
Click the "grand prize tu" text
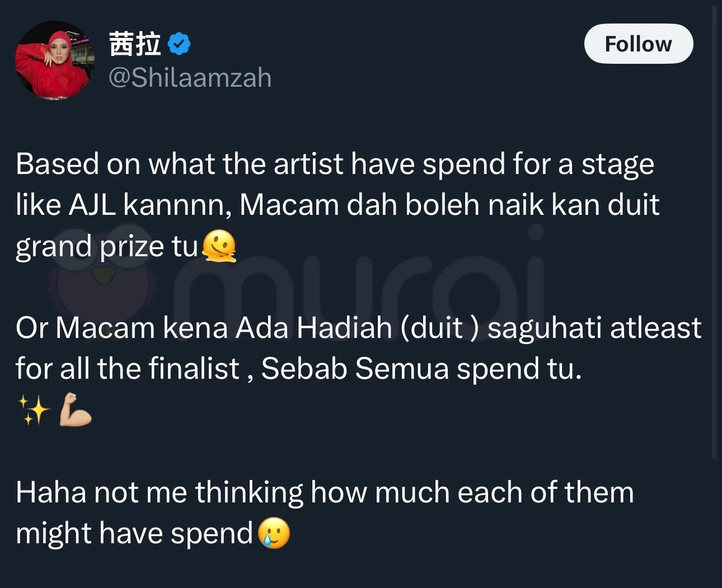click(x=107, y=246)
